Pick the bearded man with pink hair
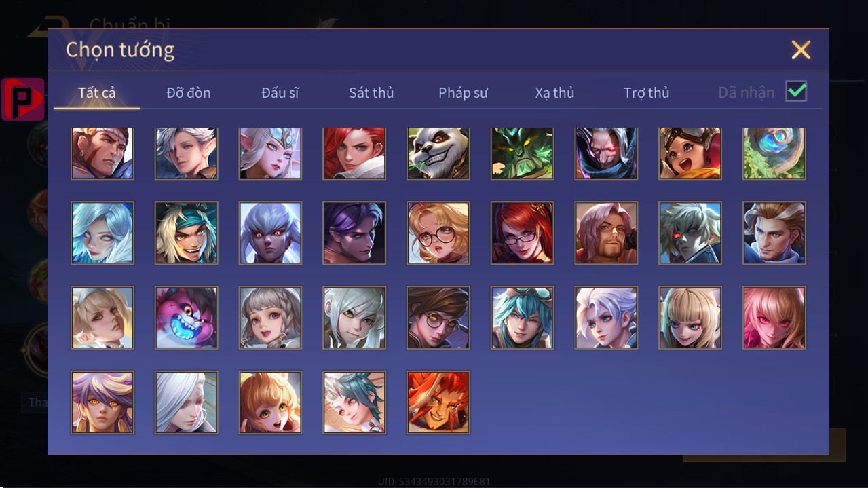868x488 pixels. coord(607,233)
